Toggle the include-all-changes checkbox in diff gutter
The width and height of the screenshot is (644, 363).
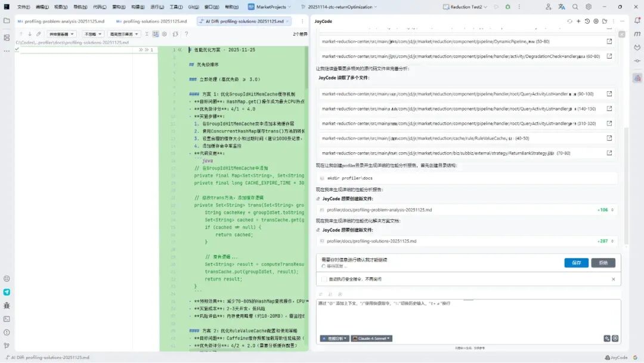tap(17, 50)
